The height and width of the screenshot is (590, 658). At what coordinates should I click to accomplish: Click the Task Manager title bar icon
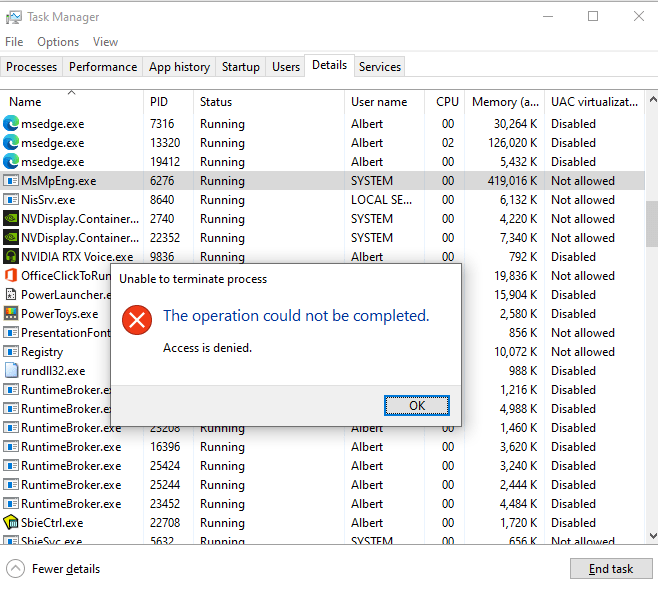(13, 17)
